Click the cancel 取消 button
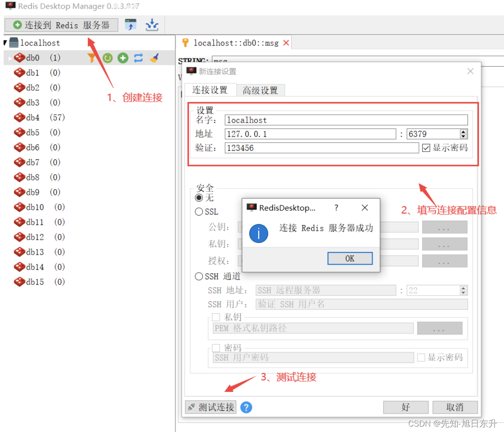Image resolution: width=504 pixels, height=432 pixels. [x=455, y=407]
